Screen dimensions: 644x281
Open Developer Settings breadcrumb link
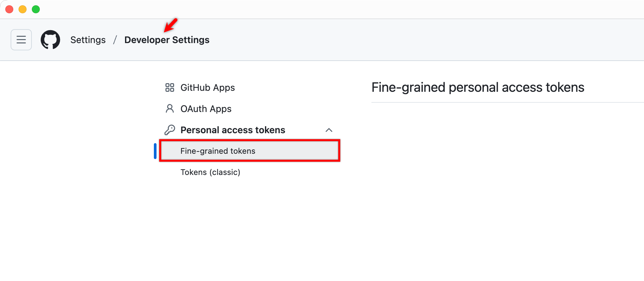tap(167, 39)
